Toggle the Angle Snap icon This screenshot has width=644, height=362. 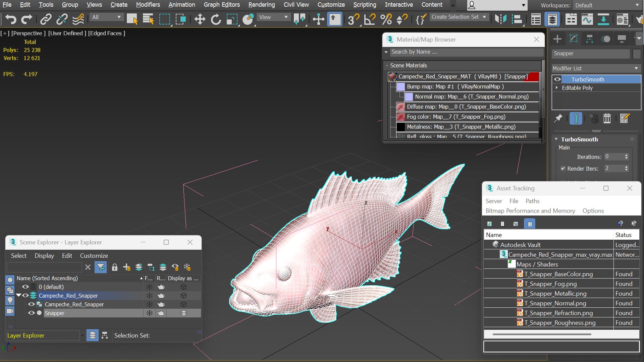pos(370,19)
